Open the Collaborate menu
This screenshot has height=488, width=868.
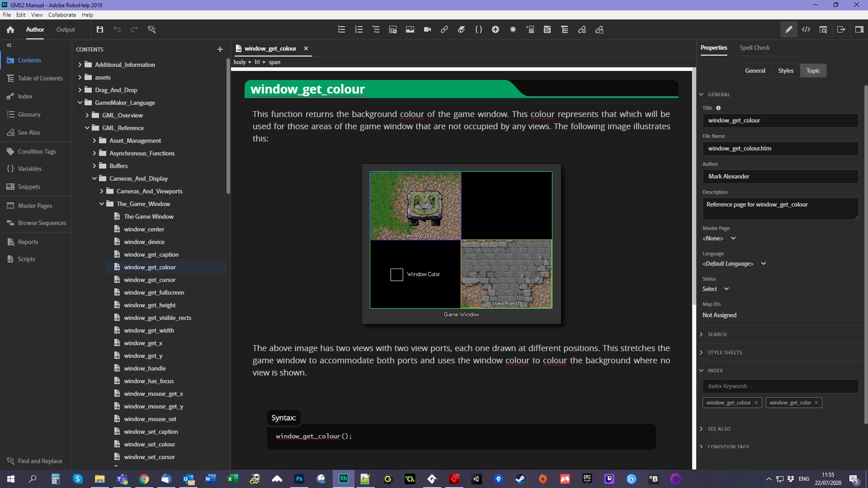[x=62, y=15]
